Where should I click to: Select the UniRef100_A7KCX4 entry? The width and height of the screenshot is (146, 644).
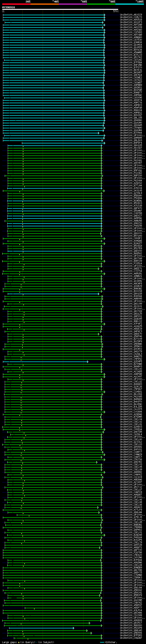(131, 188)
